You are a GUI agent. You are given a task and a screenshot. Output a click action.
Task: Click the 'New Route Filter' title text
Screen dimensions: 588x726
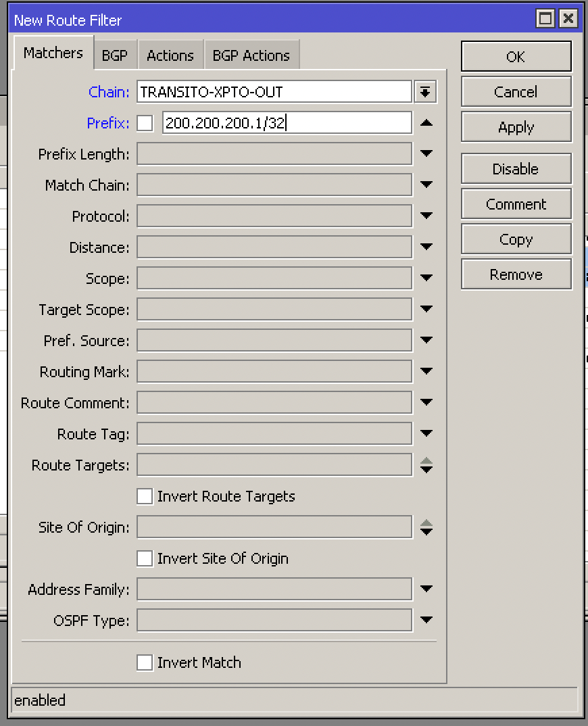pyautogui.click(x=68, y=20)
